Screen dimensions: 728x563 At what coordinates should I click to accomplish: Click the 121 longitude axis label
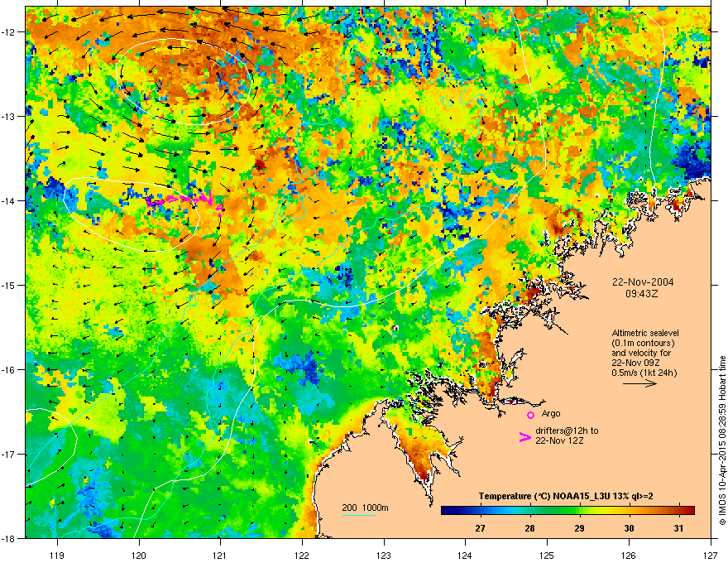click(x=221, y=555)
